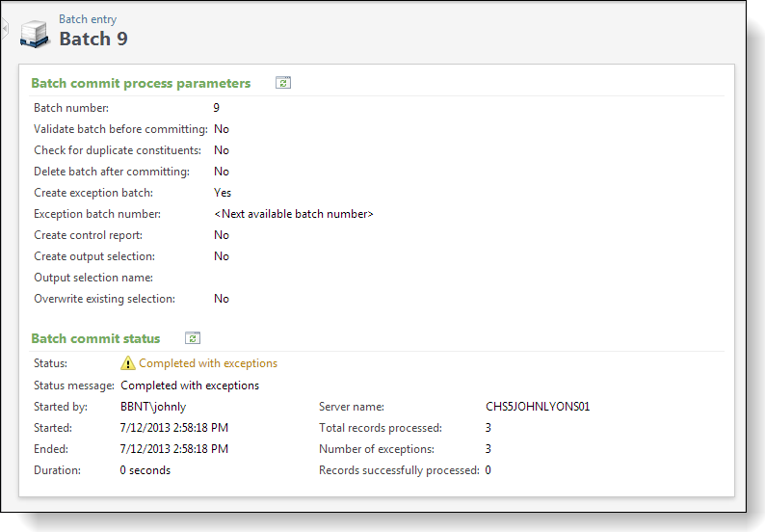The height and width of the screenshot is (532, 765).
Task: Click the Number of exceptions value
Action: 488,449
